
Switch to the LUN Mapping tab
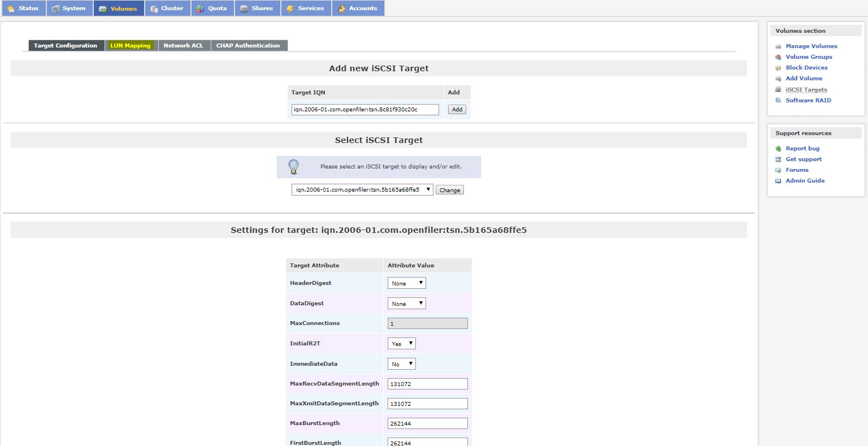(x=131, y=46)
